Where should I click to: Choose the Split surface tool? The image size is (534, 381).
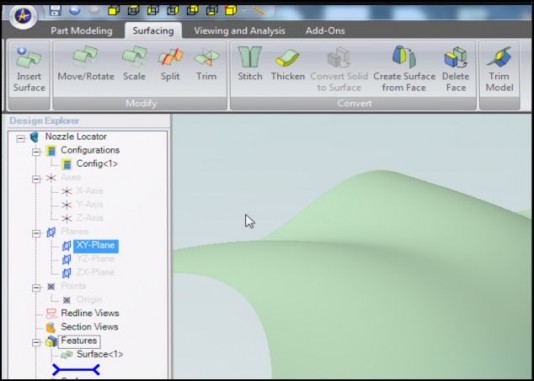click(x=170, y=64)
